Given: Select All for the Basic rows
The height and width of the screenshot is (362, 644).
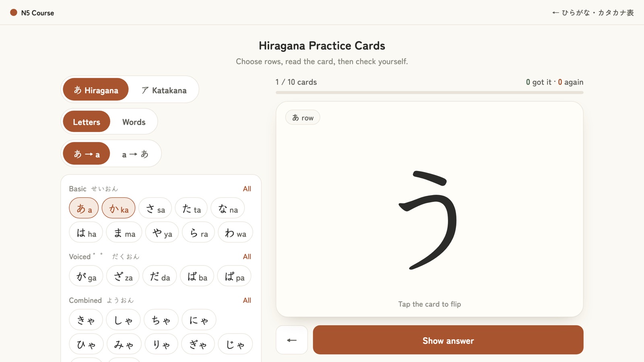Looking at the screenshot, I should pyautogui.click(x=247, y=189).
